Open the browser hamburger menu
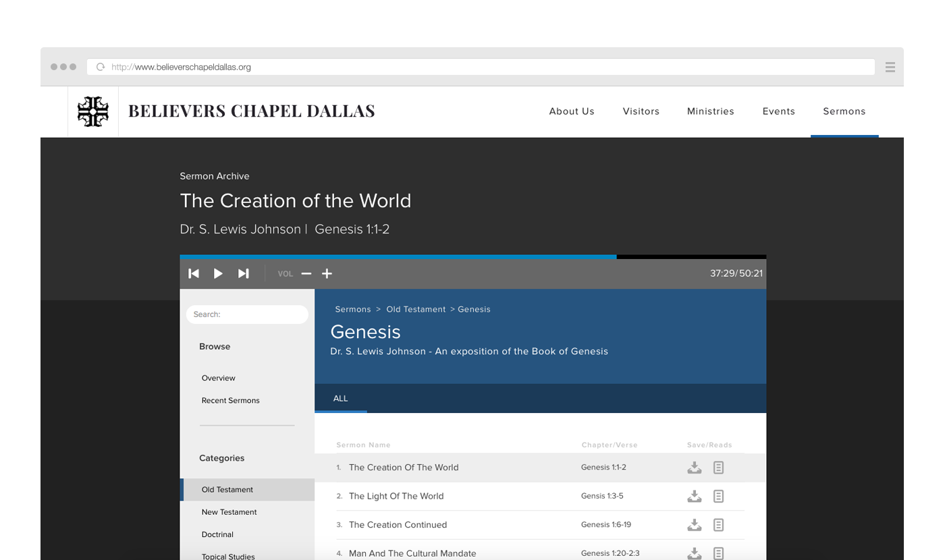This screenshot has width=945, height=560. [890, 67]
